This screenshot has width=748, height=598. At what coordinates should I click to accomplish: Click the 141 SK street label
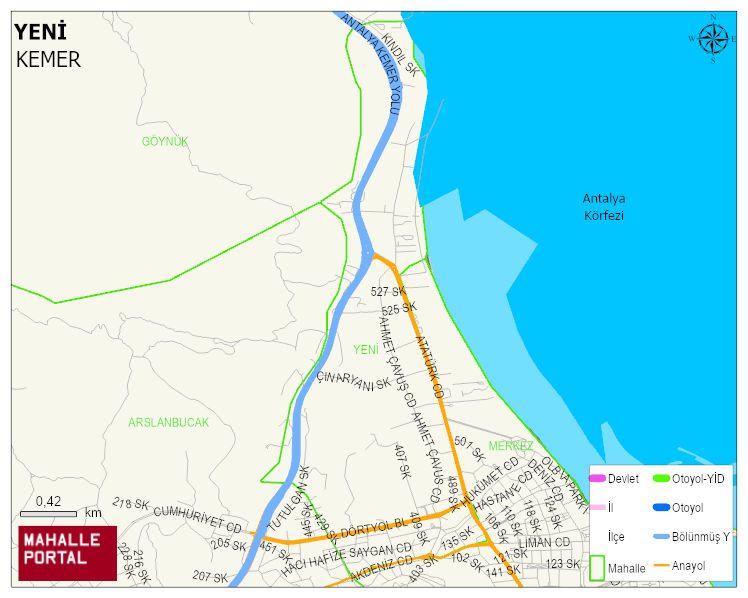click(x=504, y=570)
